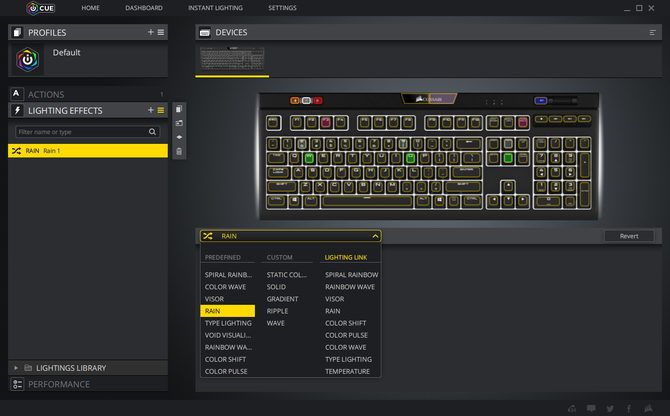Viewport: 670px width, 416px height.
Task: Click the Default profile name
Action: [66, 53]
